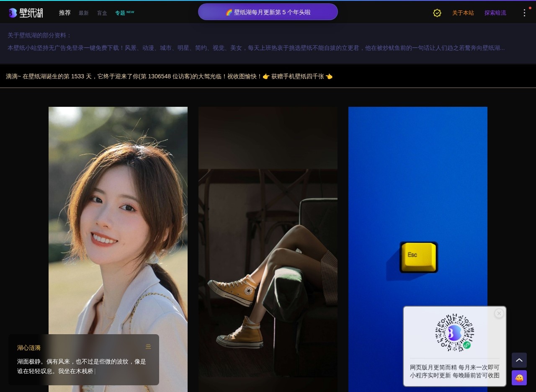Open the three-dot more menu
This screenshot has width=536, height=392.
pos(524,13)
